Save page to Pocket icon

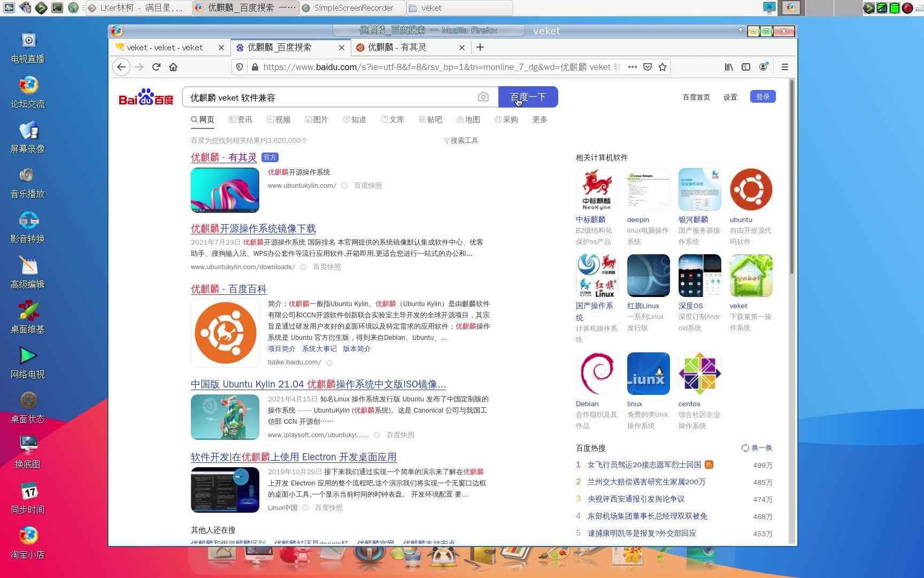[x=648, y=67]
